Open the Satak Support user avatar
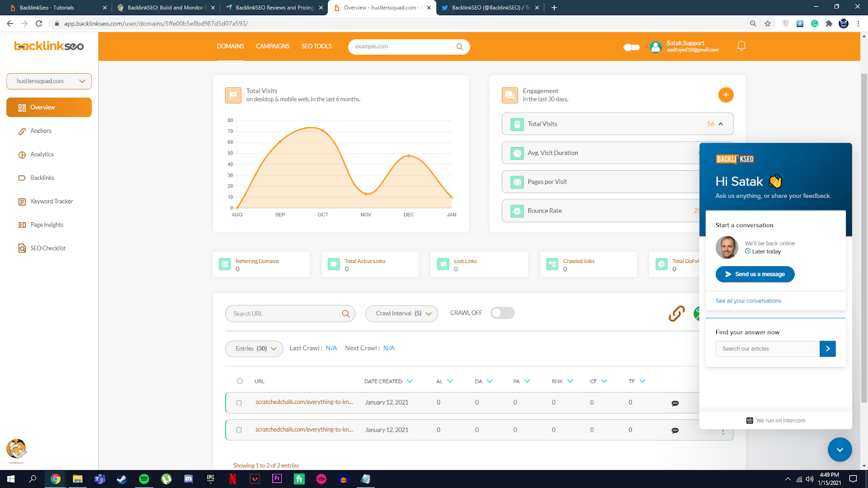The height and width of the screenshot is (488, 868). 656,47
